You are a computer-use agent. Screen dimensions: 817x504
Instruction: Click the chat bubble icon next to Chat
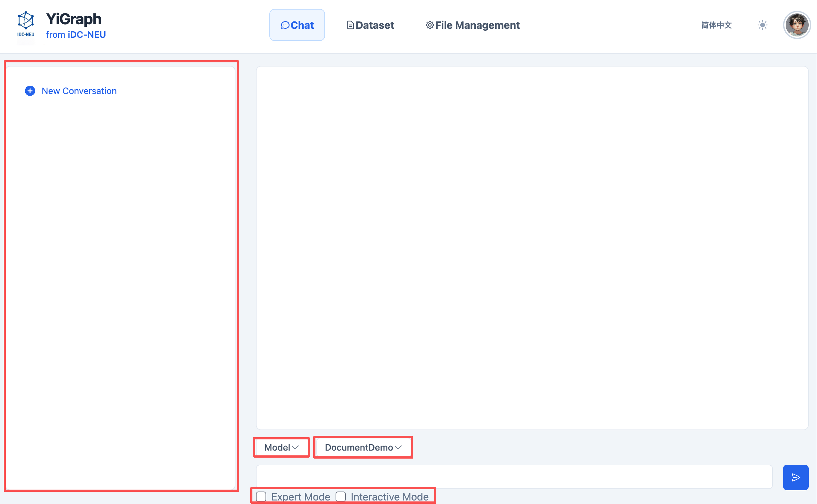point(285,25)
